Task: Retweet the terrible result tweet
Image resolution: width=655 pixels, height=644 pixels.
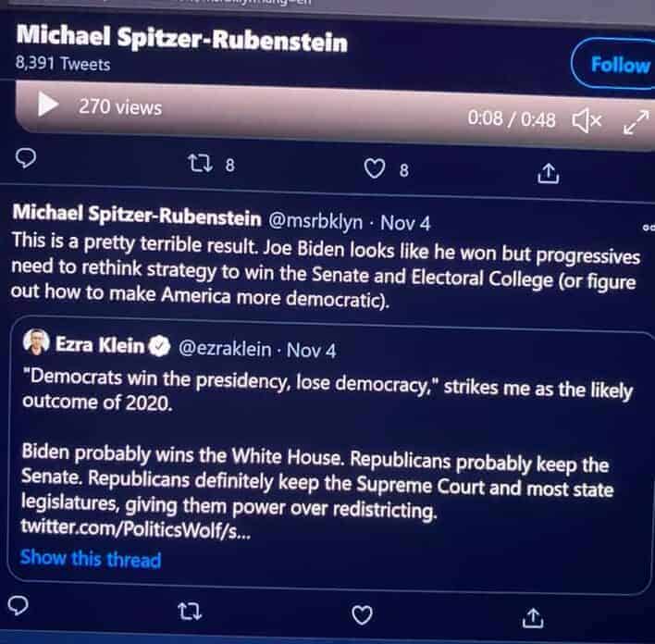Action: 189,613
